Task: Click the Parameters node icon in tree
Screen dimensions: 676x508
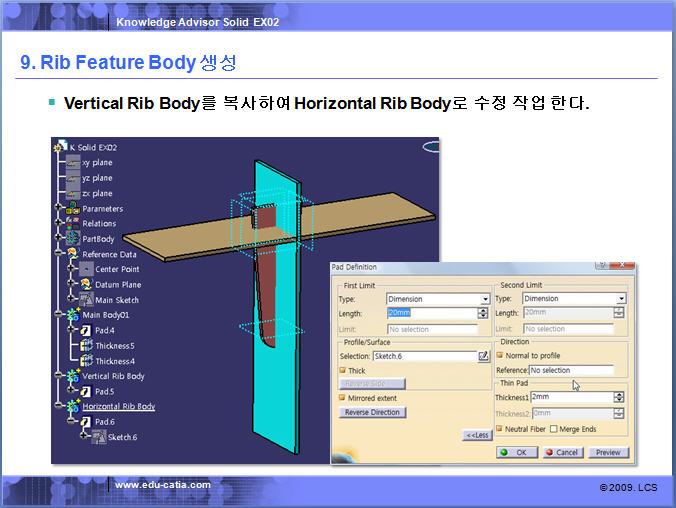Action: pyautogui.click(x=72, y=209)
